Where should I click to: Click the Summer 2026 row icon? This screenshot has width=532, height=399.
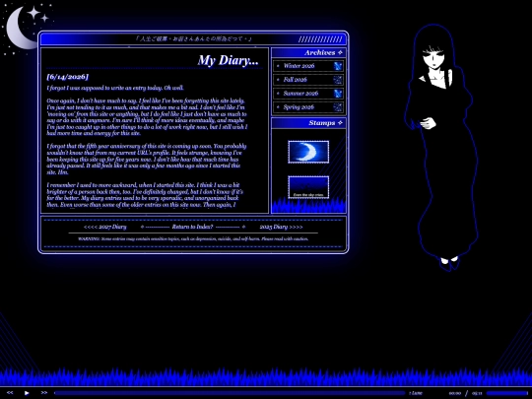[338, 94]
